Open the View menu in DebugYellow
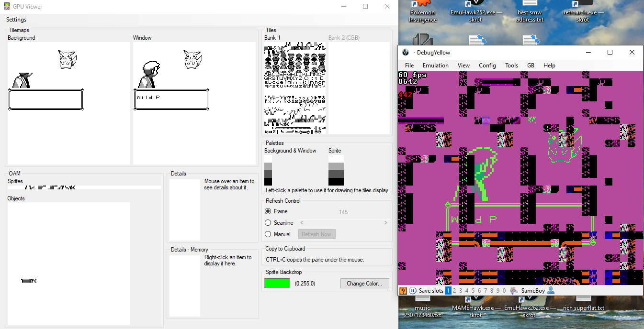Screen dimensions: 644x329 click(x=463, y=66)
